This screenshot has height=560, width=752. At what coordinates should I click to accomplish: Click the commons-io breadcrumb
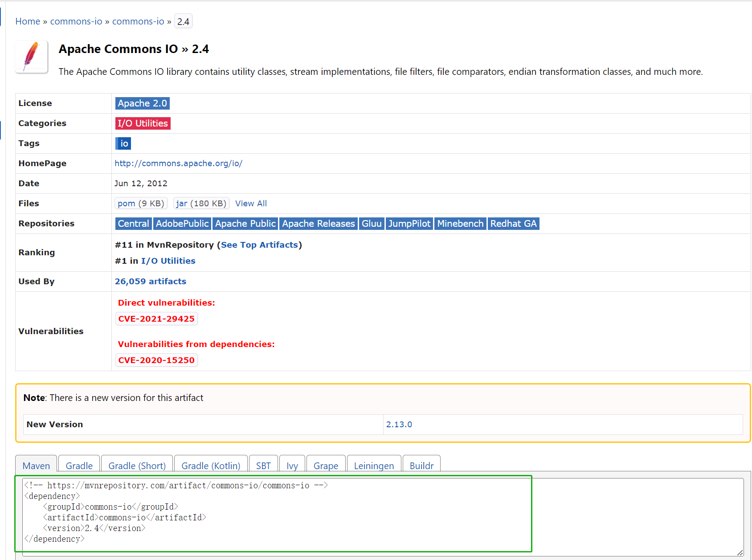click(76, 21)
